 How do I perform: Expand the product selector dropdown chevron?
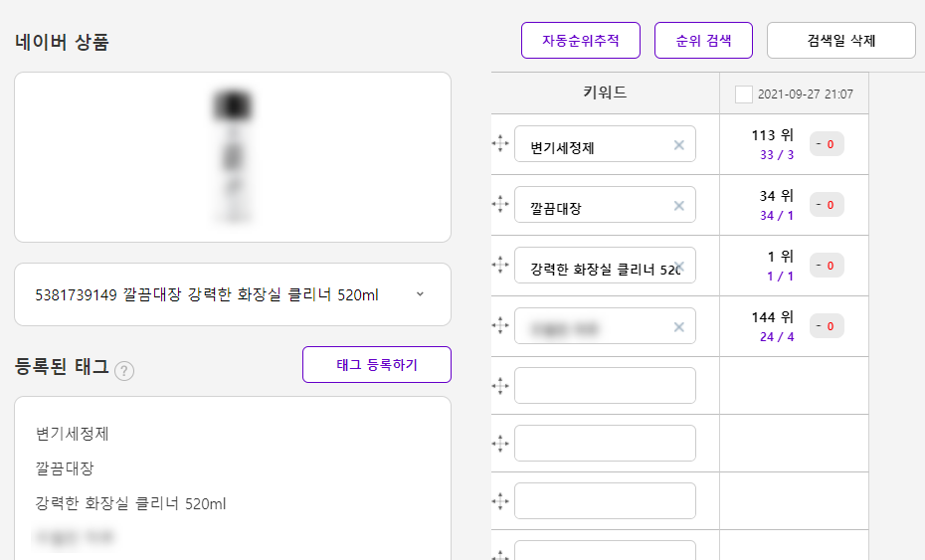pos(420,293)
